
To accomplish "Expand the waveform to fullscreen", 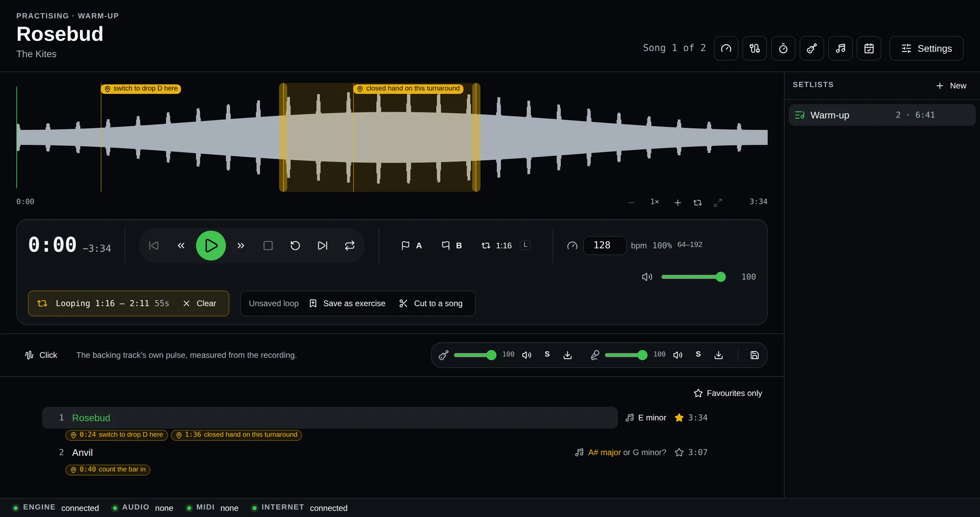I will [x=718, y=203].
